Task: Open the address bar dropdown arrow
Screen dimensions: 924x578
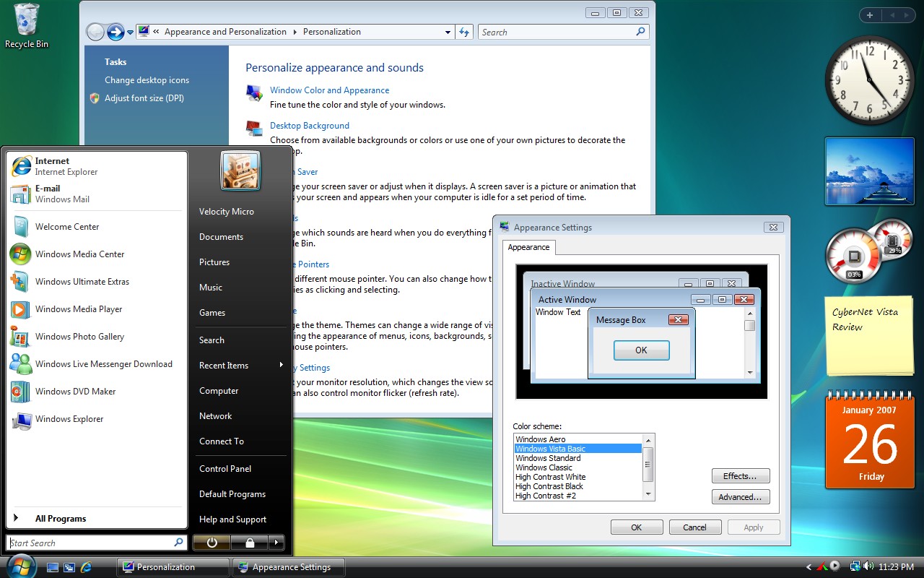Action: point(448,32)
